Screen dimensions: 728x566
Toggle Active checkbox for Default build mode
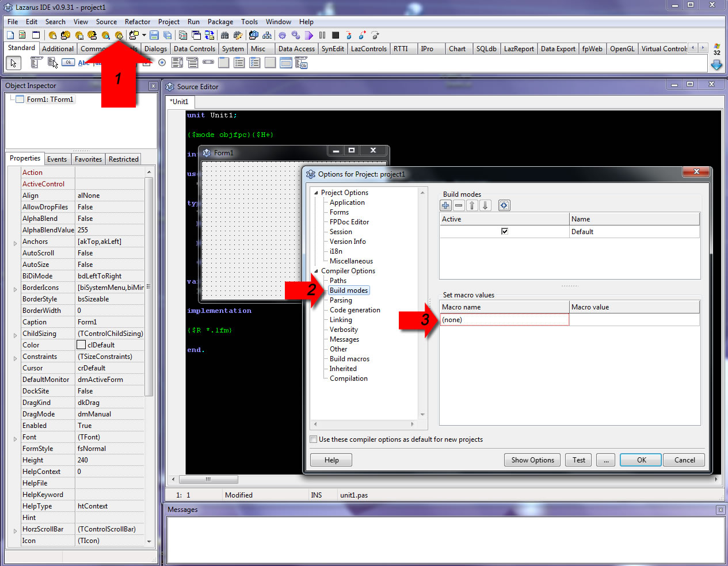click(x=505, y=231)
